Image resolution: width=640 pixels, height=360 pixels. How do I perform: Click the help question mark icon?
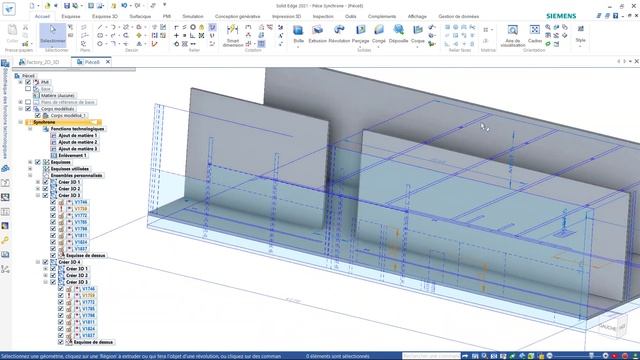616,16
